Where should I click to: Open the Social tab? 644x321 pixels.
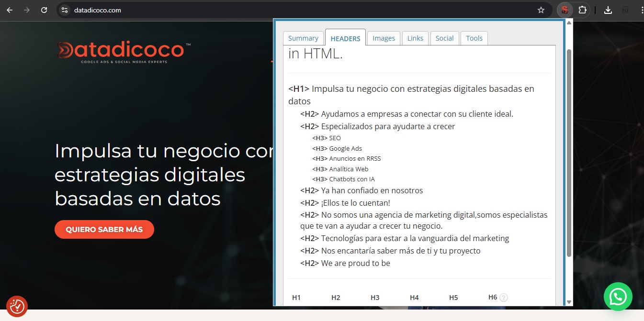point(444,38)
